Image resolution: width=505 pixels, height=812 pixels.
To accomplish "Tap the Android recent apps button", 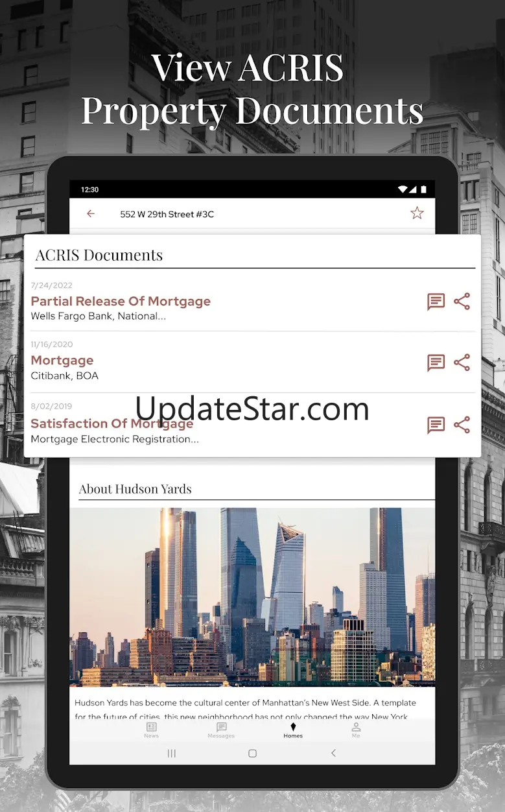I will [172, 753].
